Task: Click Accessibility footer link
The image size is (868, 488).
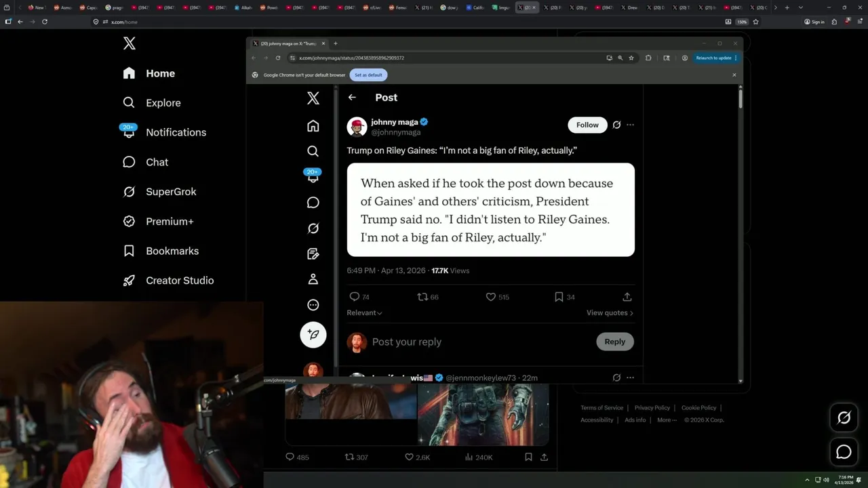Action: (x=597, y=420)
